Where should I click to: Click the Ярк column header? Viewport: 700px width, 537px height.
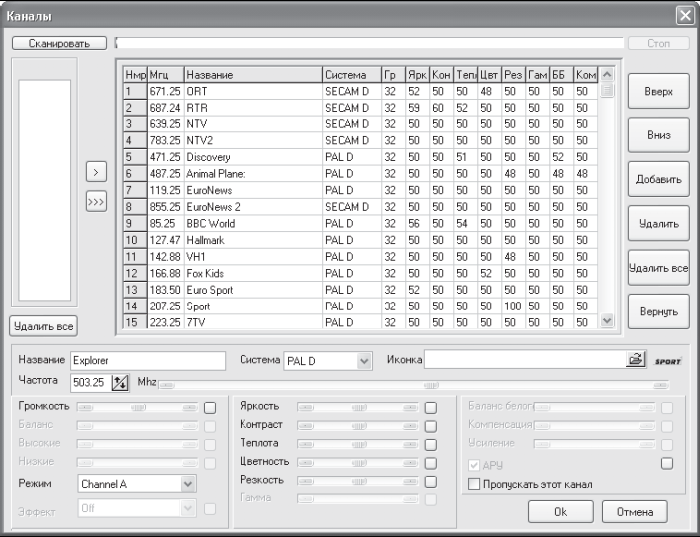click(x=417, y=75)
